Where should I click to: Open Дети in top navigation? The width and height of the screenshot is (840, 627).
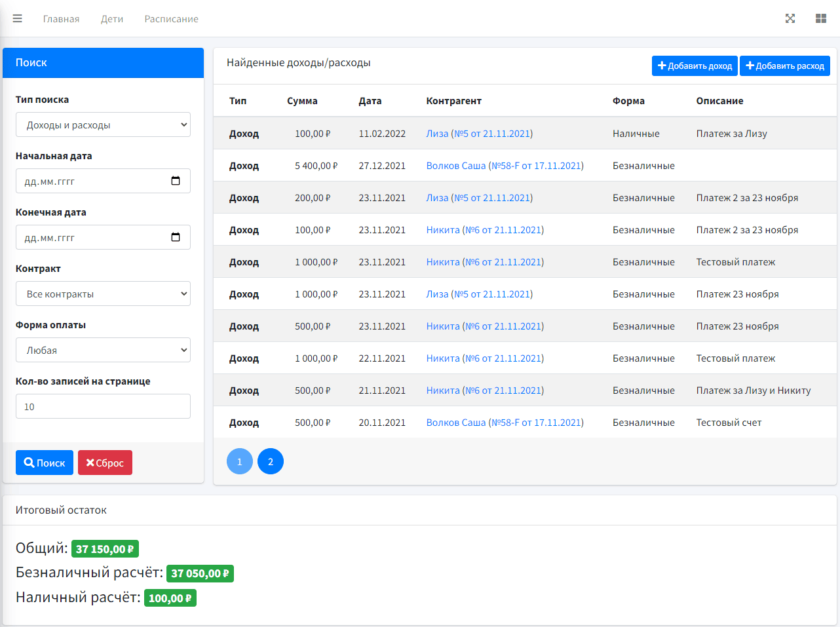click(112, 19)
